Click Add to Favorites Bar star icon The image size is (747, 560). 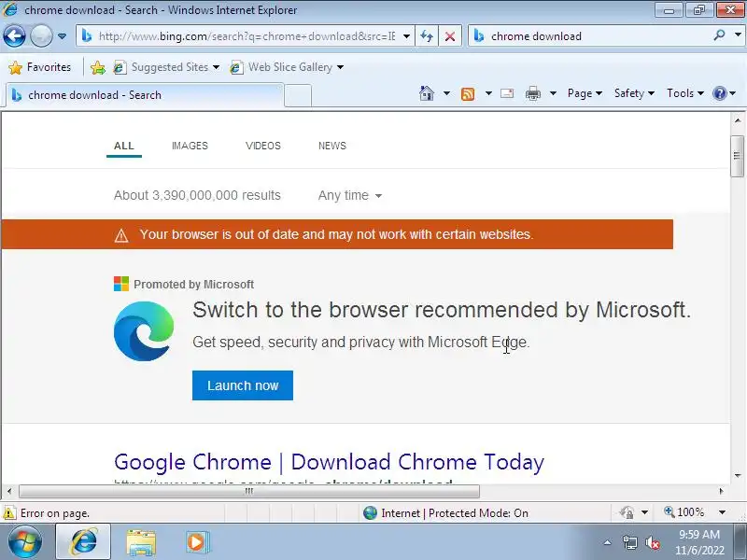tap(98, 67)
